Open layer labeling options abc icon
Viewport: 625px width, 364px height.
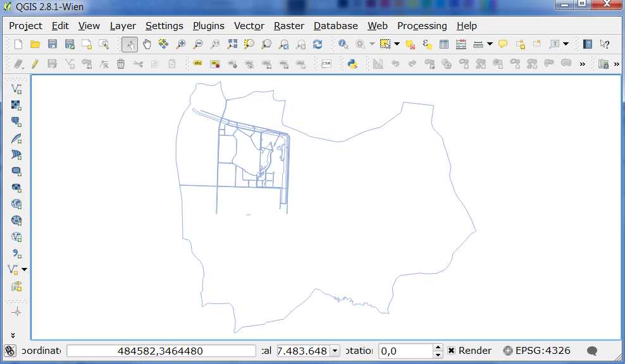(x=198, y=64)
